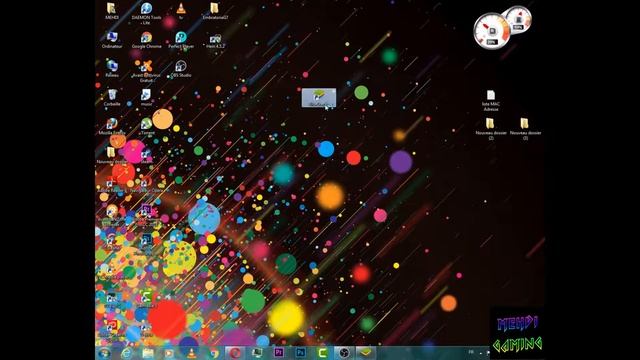Open Windows Explorer from the taskbar
Viewport: 640px width, 360px height.
point(148,353)
